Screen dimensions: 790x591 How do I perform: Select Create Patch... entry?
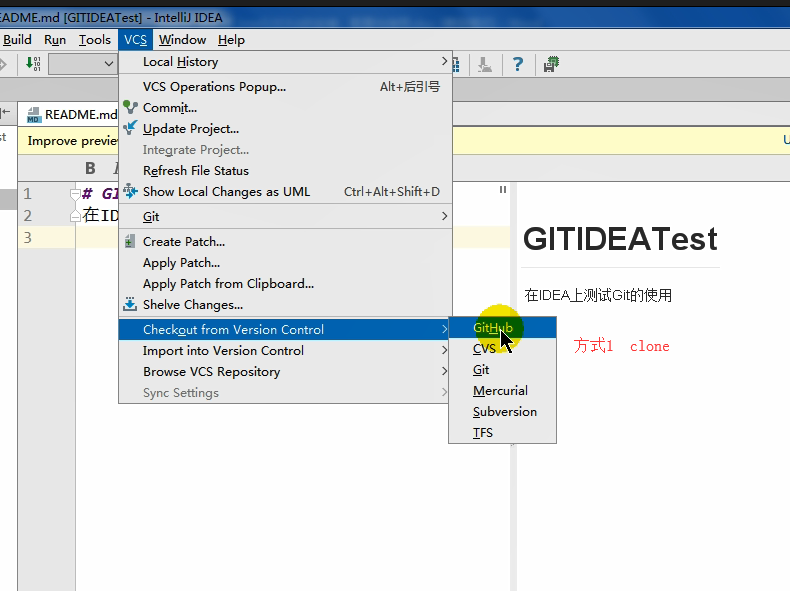click(285, 241)
